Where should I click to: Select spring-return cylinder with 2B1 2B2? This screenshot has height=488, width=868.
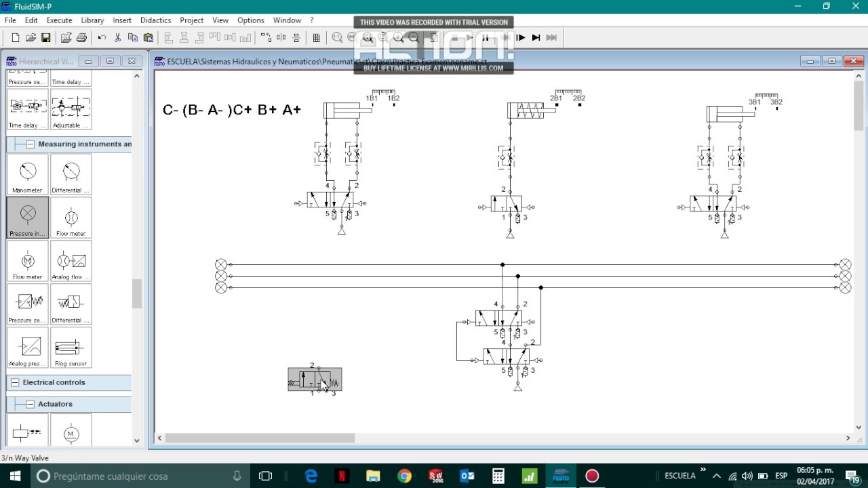click(532, 110)
